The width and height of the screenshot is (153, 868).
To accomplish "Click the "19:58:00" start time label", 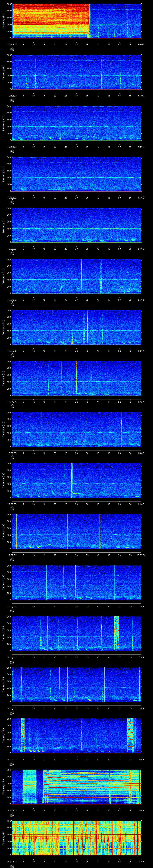I will [12, 504].
